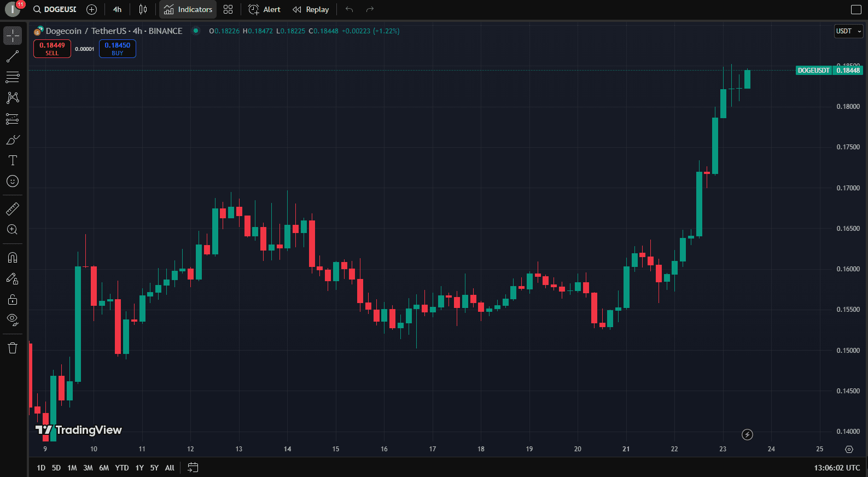Screen dimensions: 868x477
Task: Set the range to 1D
Action: click(41, 468)
